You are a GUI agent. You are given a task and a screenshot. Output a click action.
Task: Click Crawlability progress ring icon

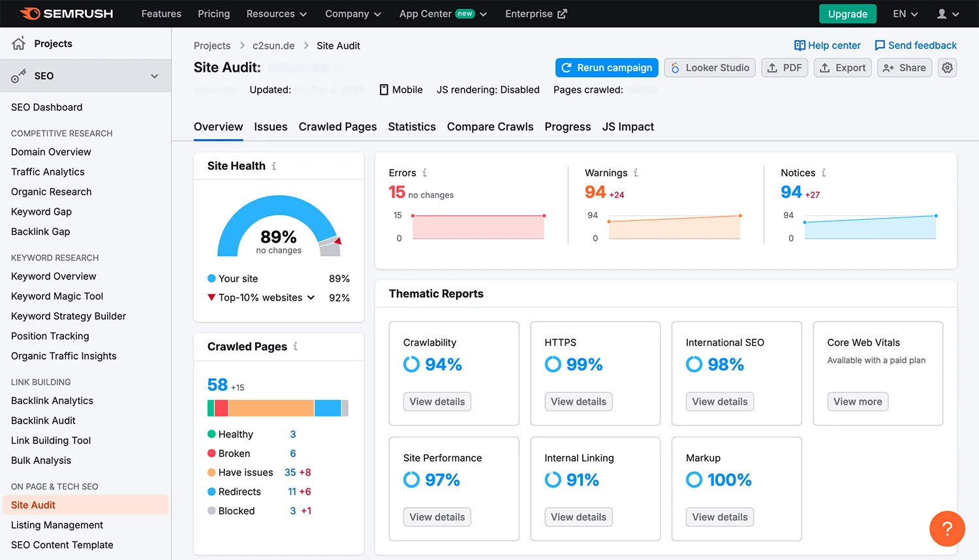[x=411, y=364]
